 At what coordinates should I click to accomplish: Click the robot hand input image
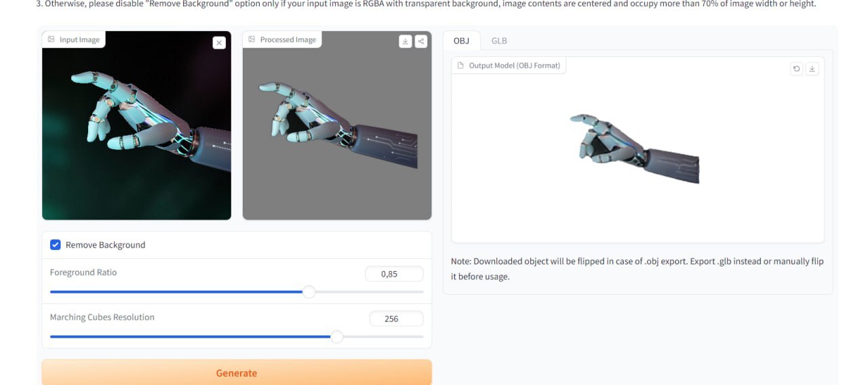(x=136, y=125)
